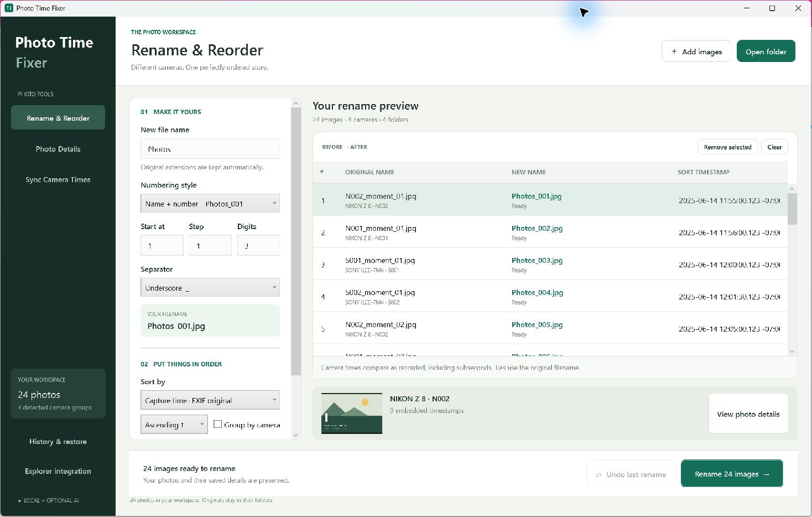Open the Rename & Reorder sidebar page
Screen dimensions: 812x517
(x=58, y=118)
